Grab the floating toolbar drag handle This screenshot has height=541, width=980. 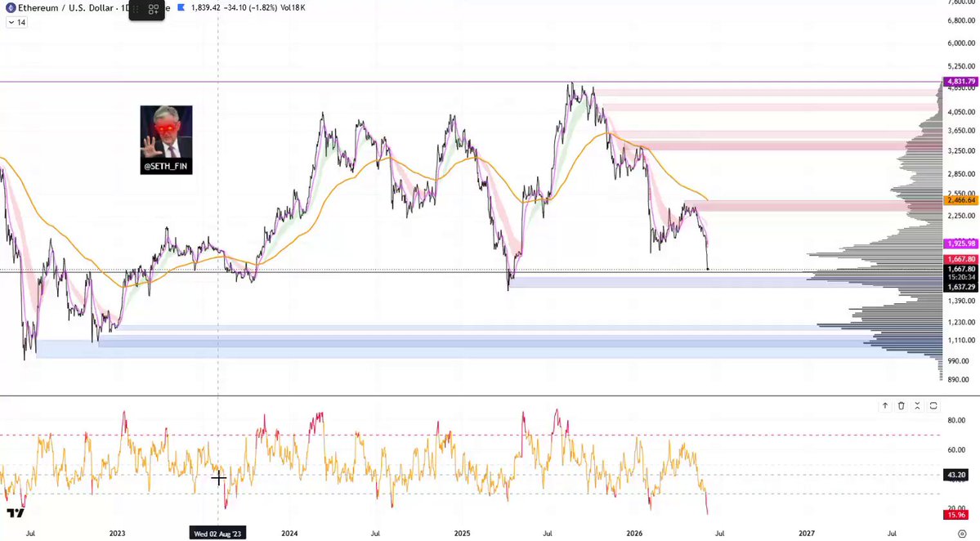pos(136,9)
